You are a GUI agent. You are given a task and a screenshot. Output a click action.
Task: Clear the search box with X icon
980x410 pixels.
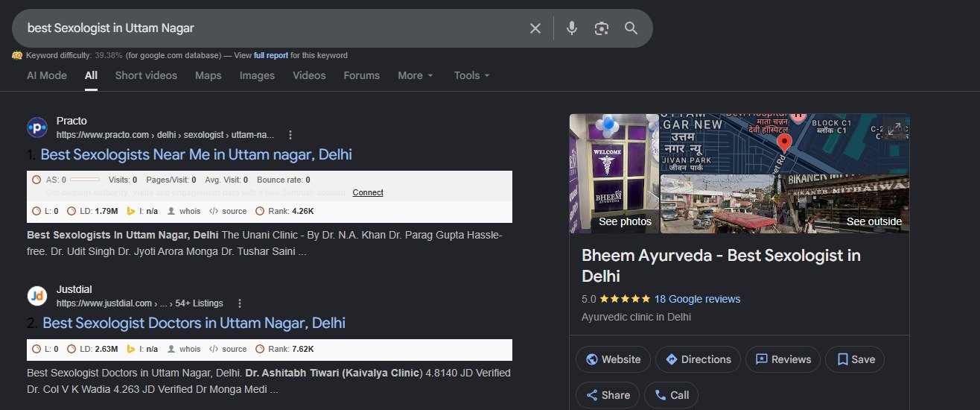(x=535, y=28)
